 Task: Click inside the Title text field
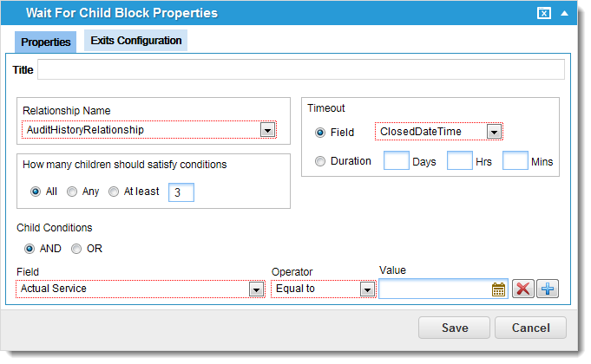click(x=301, y=69)
